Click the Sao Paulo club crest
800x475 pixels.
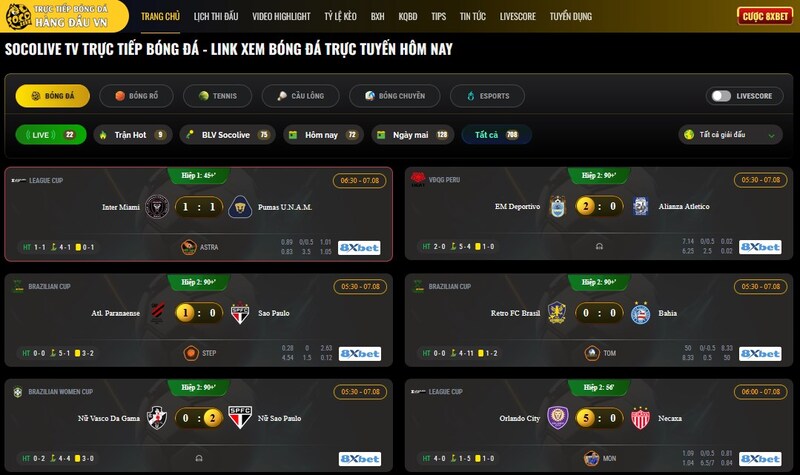point(240,313)
